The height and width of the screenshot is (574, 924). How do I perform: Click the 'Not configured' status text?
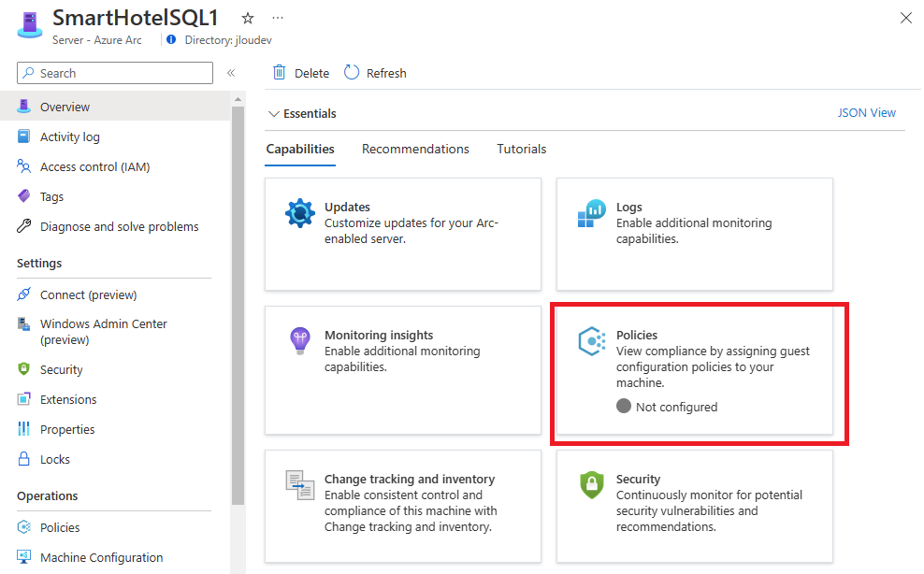coord(676,407)
